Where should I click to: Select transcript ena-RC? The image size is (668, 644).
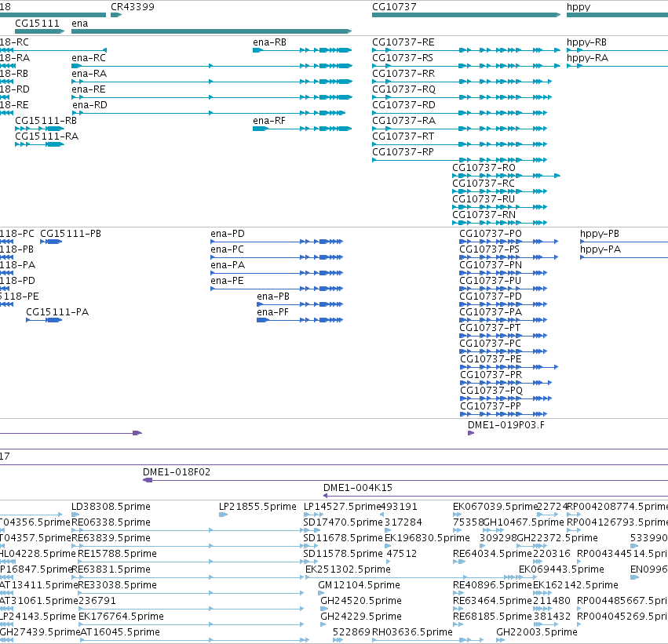(212, 66)
